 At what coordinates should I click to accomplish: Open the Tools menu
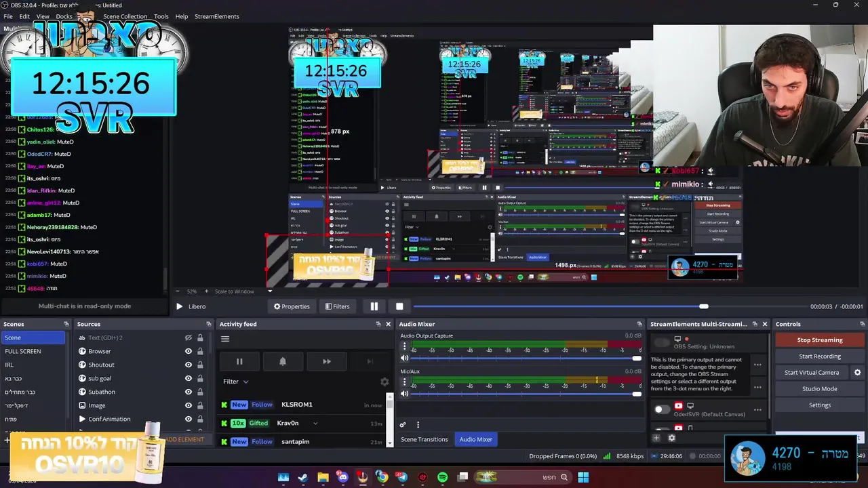tap(161, 16)
